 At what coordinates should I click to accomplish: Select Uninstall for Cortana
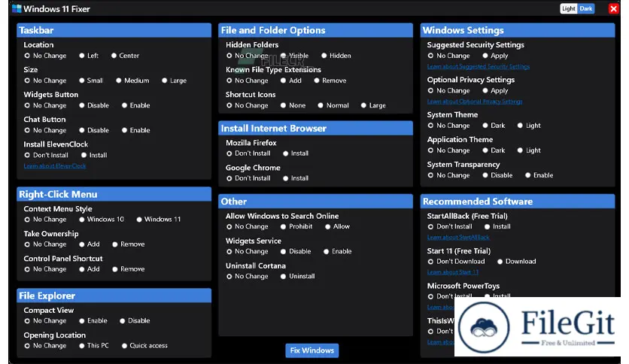298,276
